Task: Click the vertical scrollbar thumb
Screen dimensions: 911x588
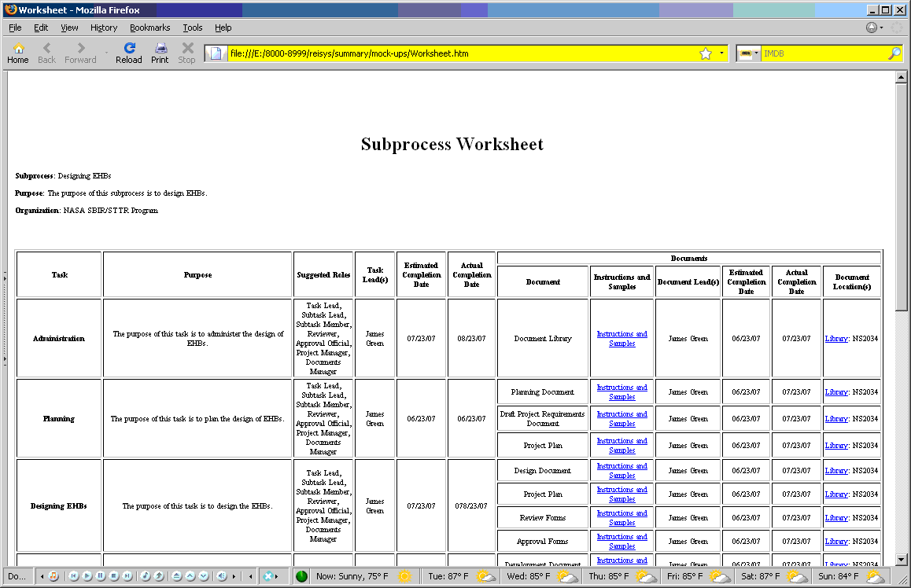Action: click(x=901, y=197)
